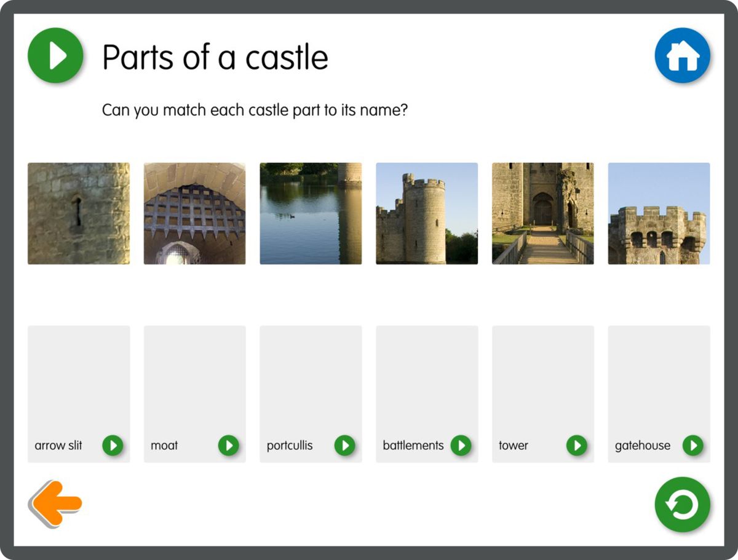
Task: Click the grey drop box labeled 'arrow slit'
Action: click(x=79, y=394)
